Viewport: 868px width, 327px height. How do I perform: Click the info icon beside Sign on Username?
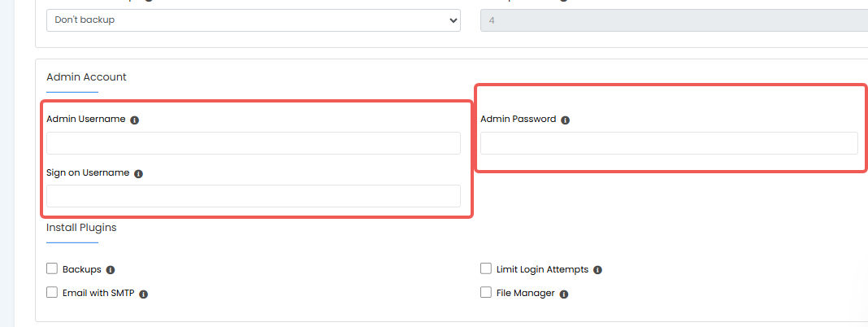138,173
